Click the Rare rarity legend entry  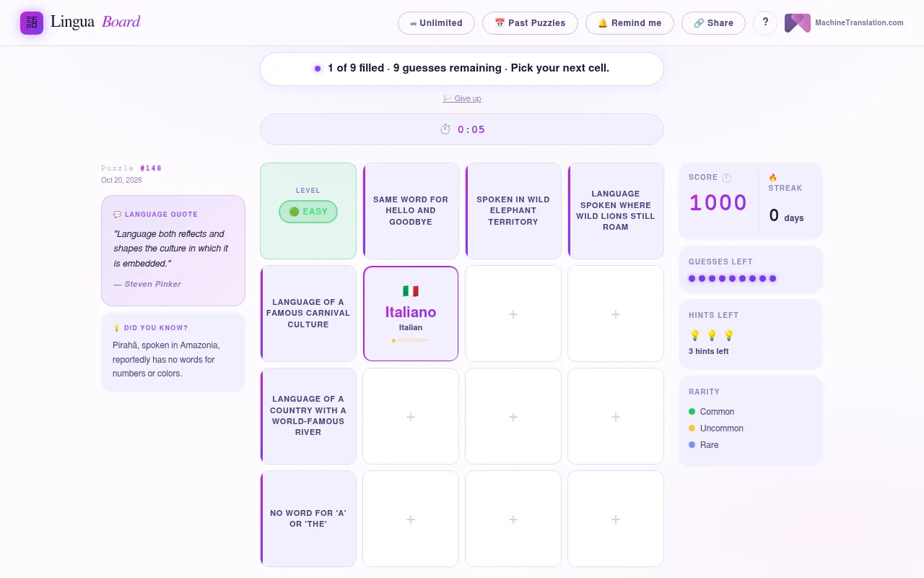704,445
